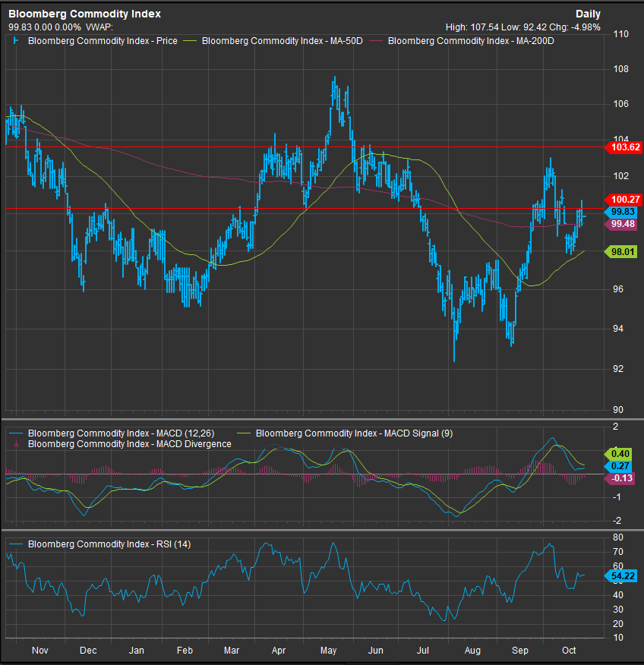The image size is (644, 665).
Task: Click the "VWAP:" label in the header
Action: tap(99, 27)
